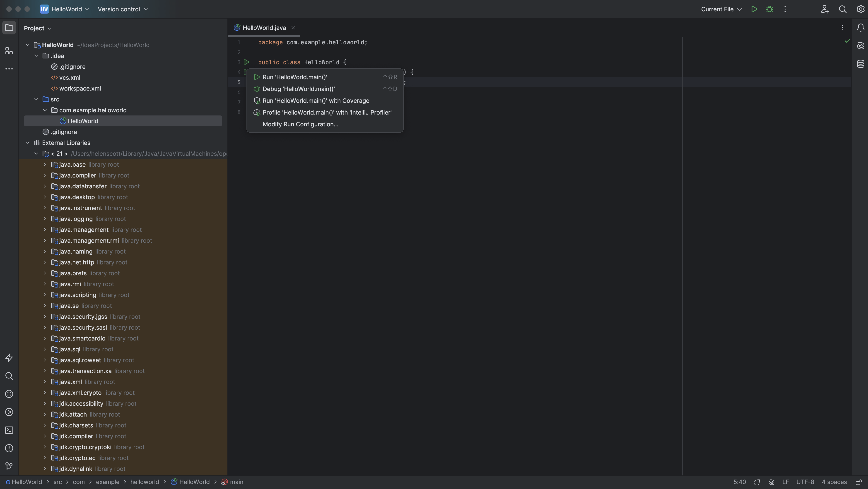868x489 pixels.
Task: Toggle the Project tool window folder icon
Action: click(9, 28)
